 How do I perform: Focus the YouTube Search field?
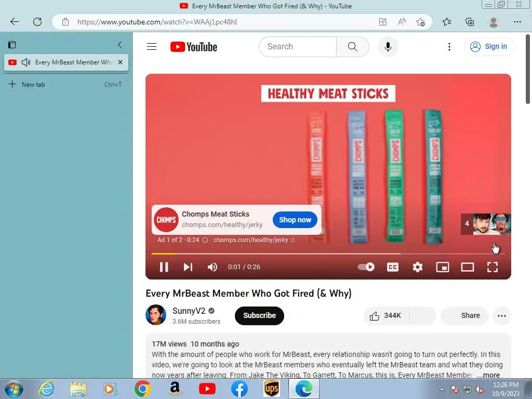coord(298,46)
